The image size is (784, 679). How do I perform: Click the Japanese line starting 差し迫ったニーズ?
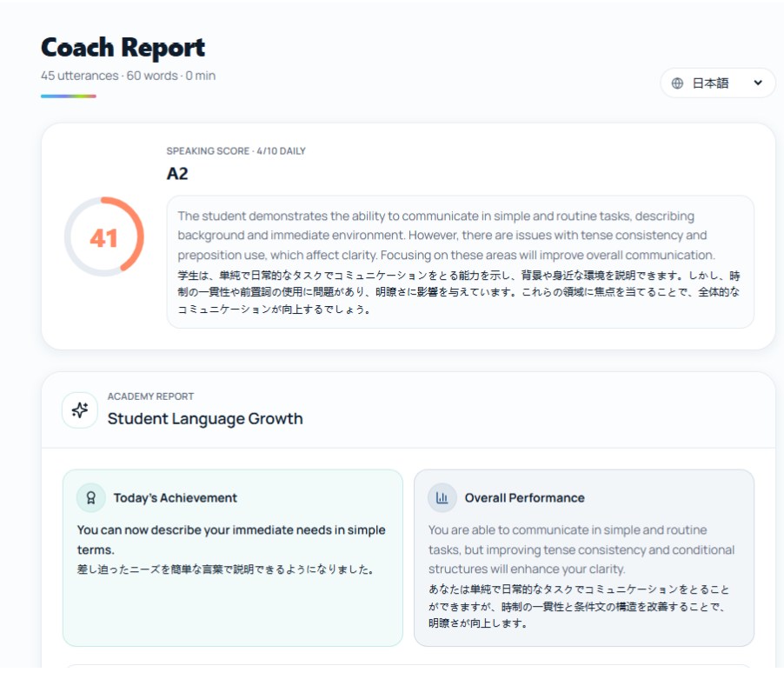(225, 569)
